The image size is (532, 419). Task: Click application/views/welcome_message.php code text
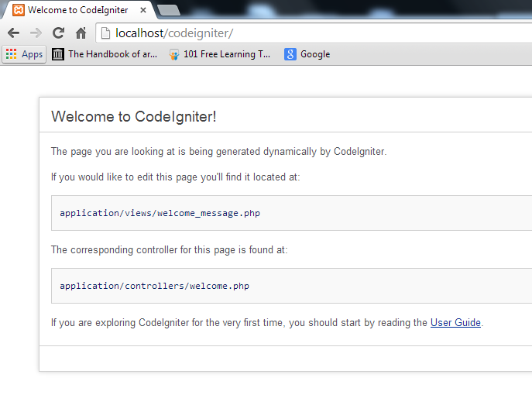click(160, 213)
